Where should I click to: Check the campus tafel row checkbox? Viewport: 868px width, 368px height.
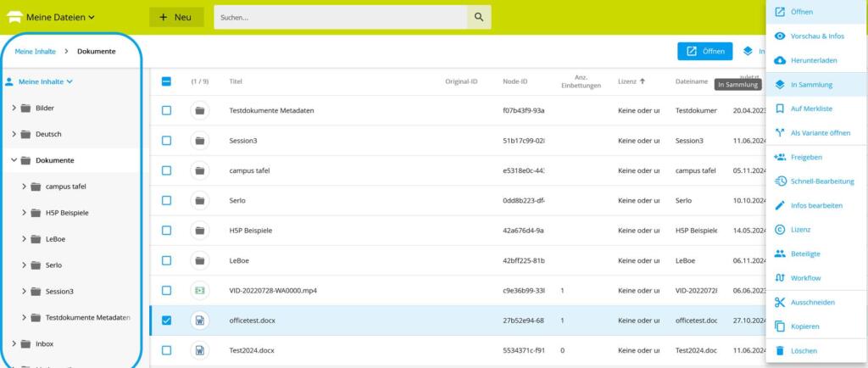coord(167,170)
